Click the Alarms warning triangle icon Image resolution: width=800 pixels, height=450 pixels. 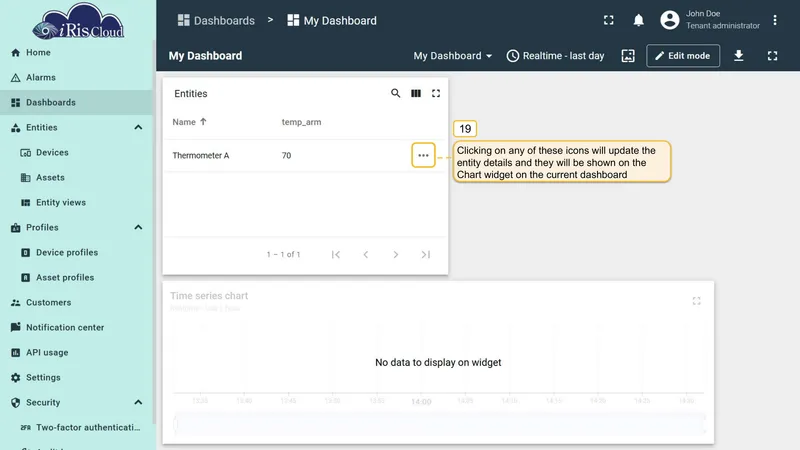click(15, 78)
